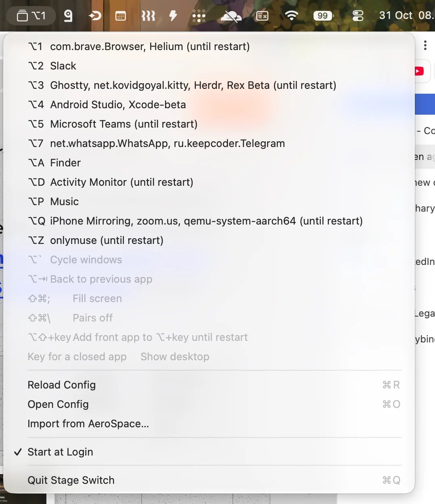This screenshot has width=435, height=504.
Task: Click the battery indicator showing 99
Action: pos(323,16)
